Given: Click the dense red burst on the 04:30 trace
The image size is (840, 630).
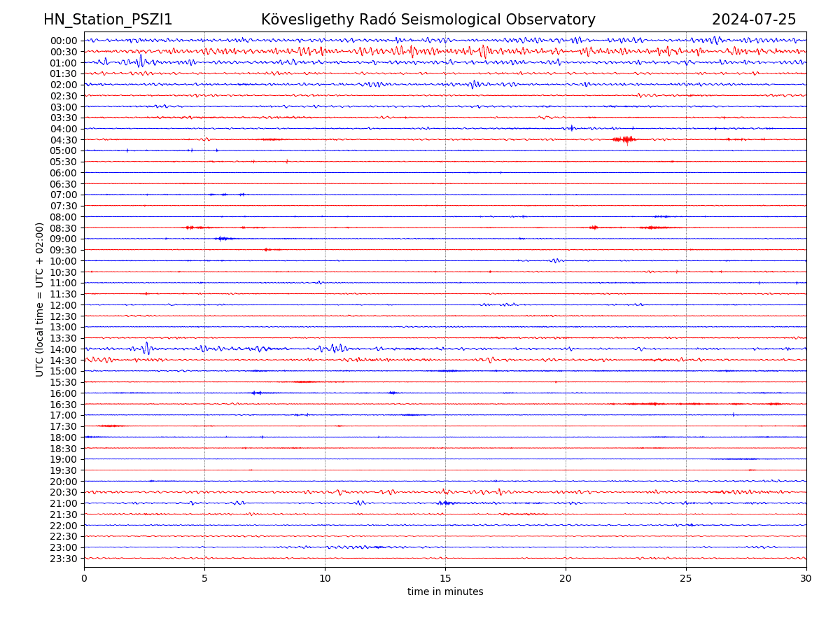Looking at the screenshot, I should pos(624,139).
